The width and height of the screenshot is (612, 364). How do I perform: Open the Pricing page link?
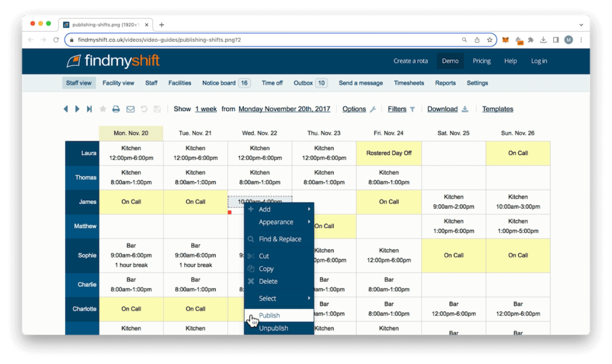482,61
